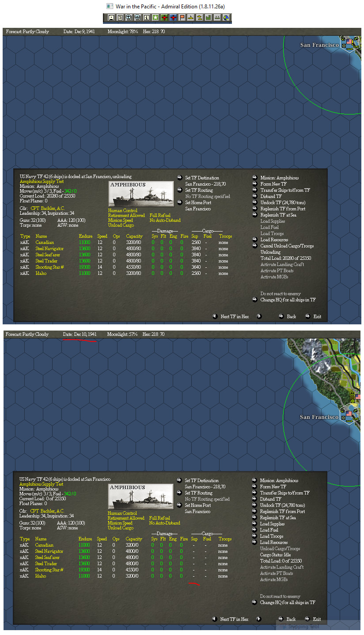
Task: Click the Amphibious Supply Test name in Dec 9 panel
Action: (x=42, y=181)
